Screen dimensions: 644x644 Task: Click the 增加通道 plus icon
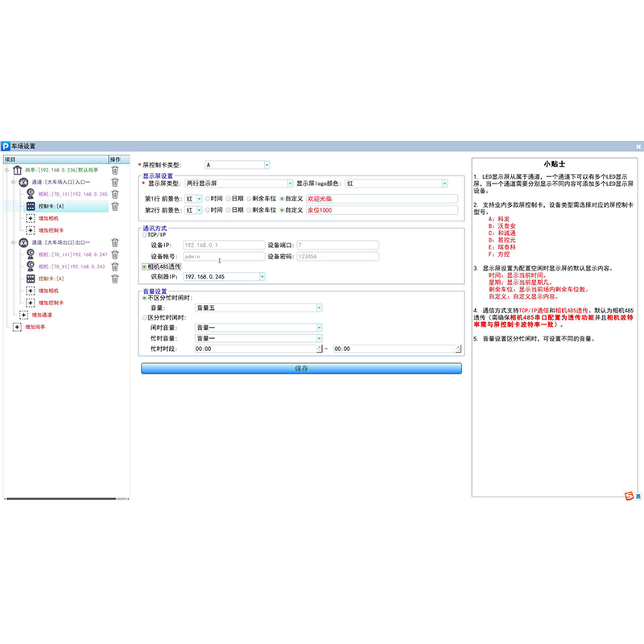[x=23, y=315]
